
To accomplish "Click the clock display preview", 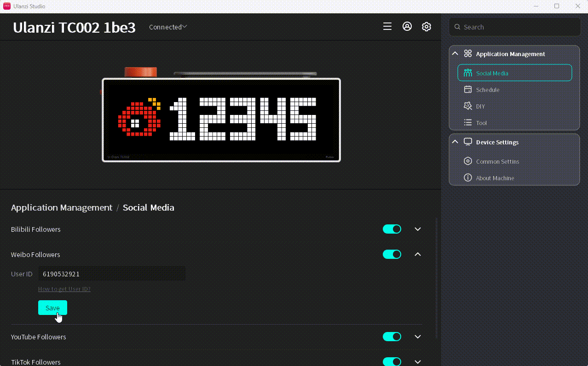I will (x=221, y=120).
